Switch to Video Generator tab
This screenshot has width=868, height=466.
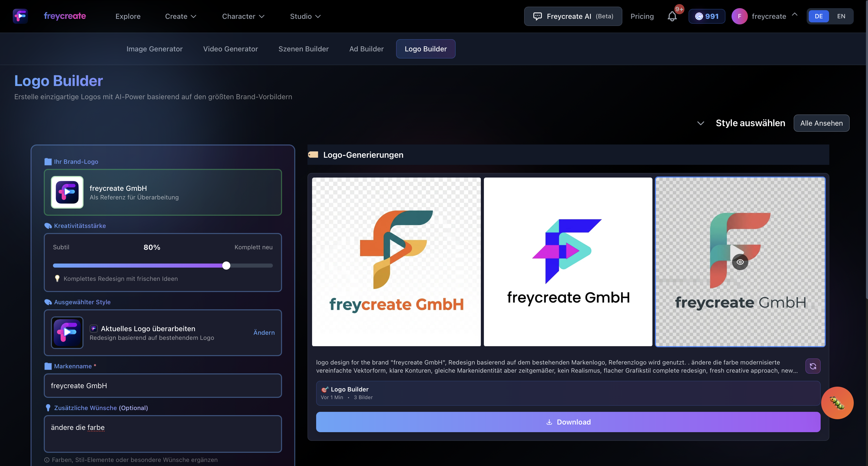tap(230, 49)
